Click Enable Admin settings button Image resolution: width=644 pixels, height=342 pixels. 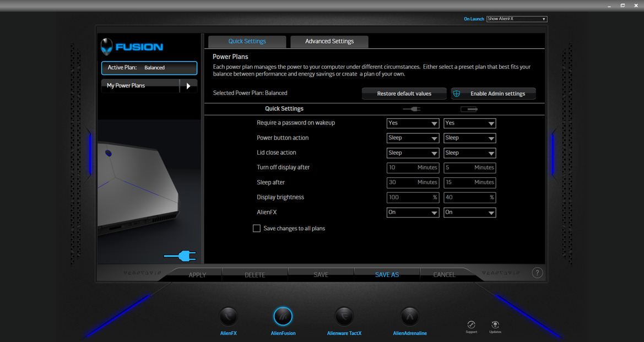click(x=493, y=94)
